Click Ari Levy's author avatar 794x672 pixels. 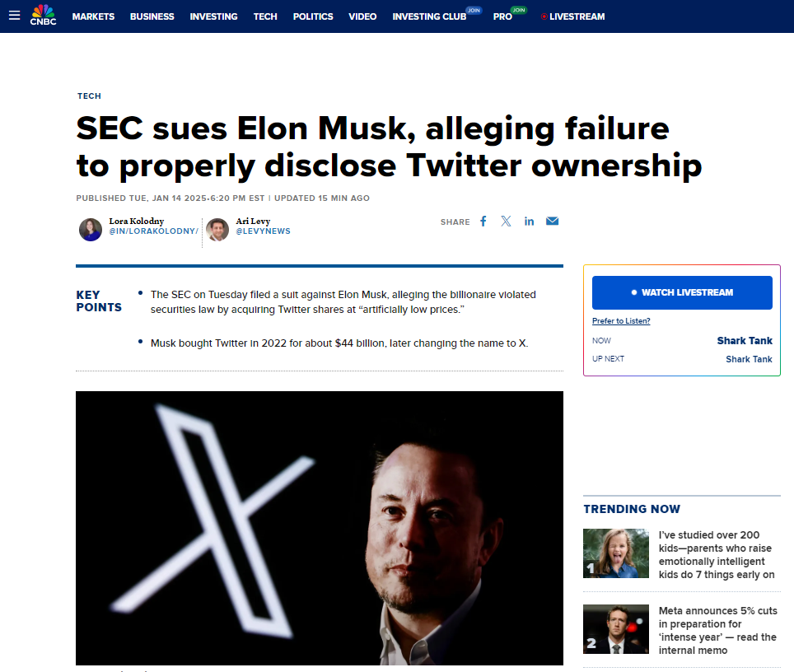(x=217, y=229)
